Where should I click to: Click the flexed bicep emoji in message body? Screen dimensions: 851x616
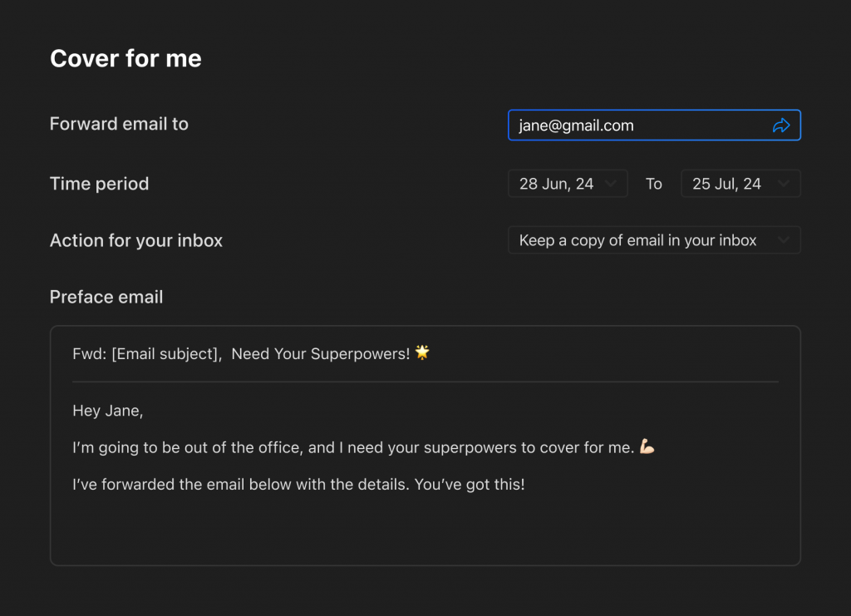(x=647, y=448)
